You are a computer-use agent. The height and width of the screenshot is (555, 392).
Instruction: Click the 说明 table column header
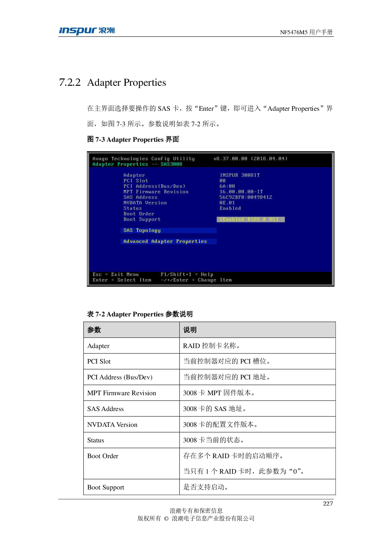coord(190,330)
